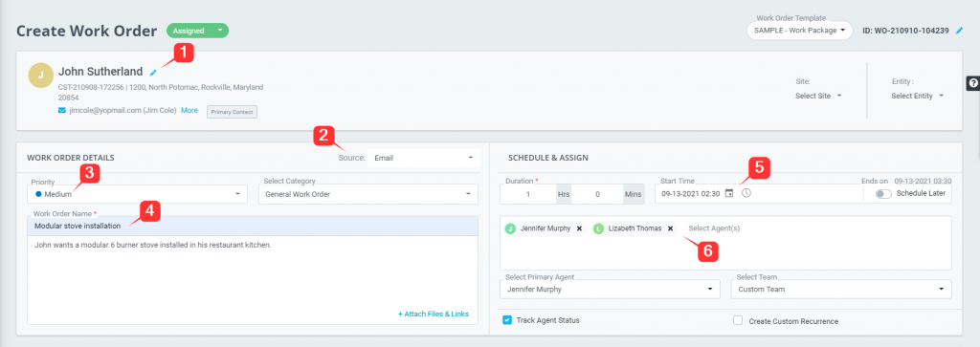
Task: Click Lizabeth Thomas agent chip
Action: 635,228
